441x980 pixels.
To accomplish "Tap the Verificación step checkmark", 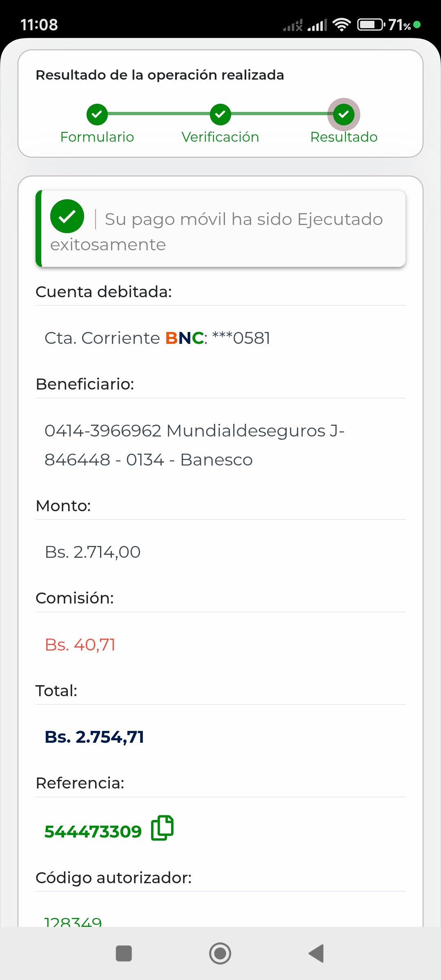I will point(220,114).
